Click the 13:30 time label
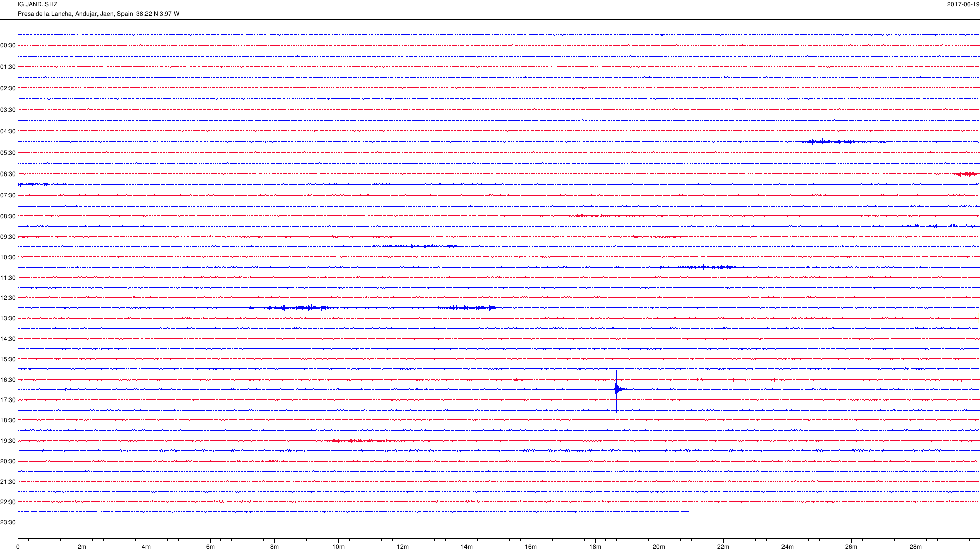 8,319
